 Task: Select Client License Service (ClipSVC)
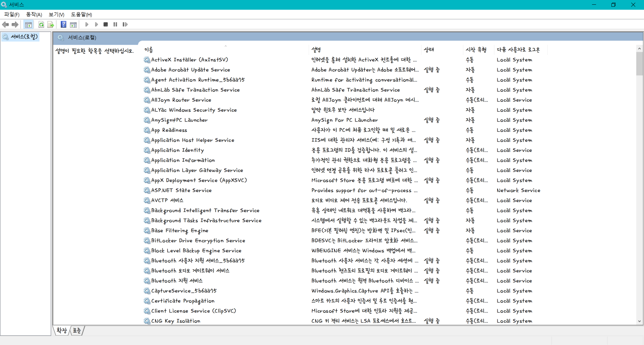point(194,311)
